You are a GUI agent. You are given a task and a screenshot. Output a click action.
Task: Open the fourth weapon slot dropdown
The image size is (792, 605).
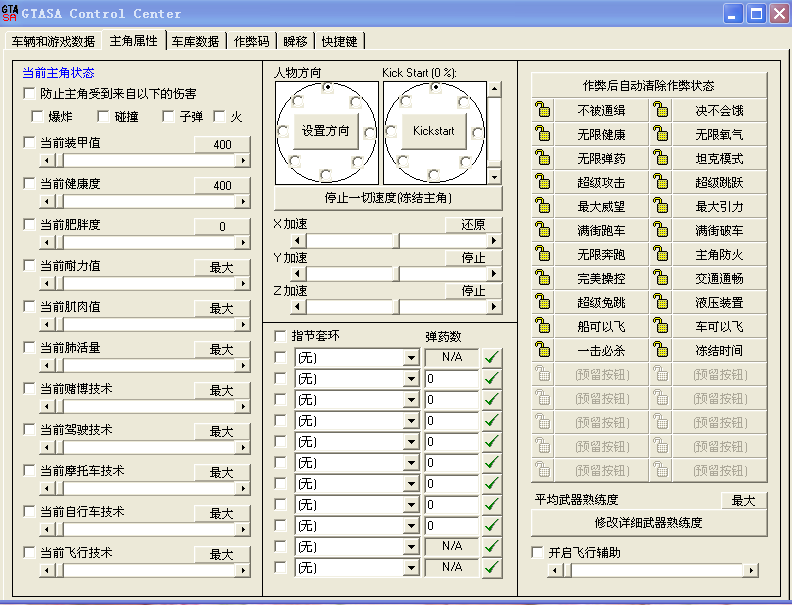(x=411, y=421)
